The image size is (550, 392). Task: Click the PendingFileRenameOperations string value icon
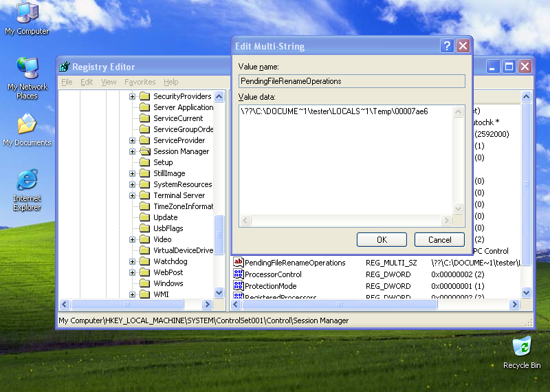[x=239, y=262]
